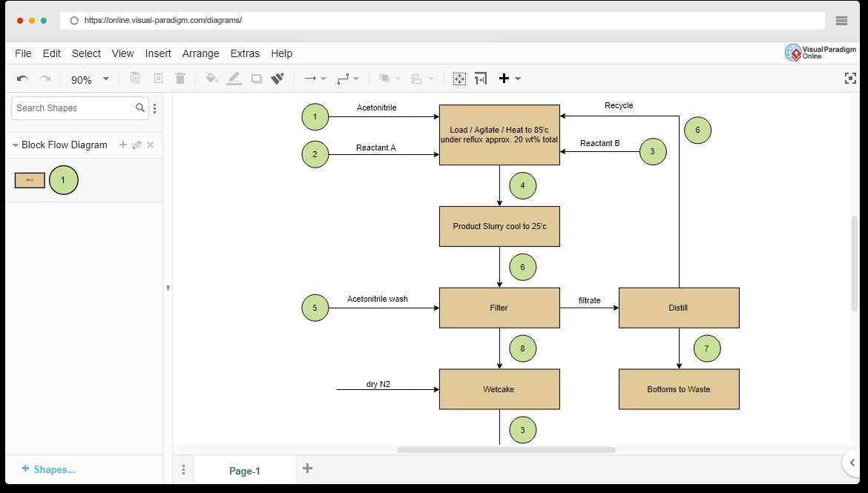The image size is (868, 493).
Task: Select the Load / Agitate / Heat block
Action: pos(499,134)
